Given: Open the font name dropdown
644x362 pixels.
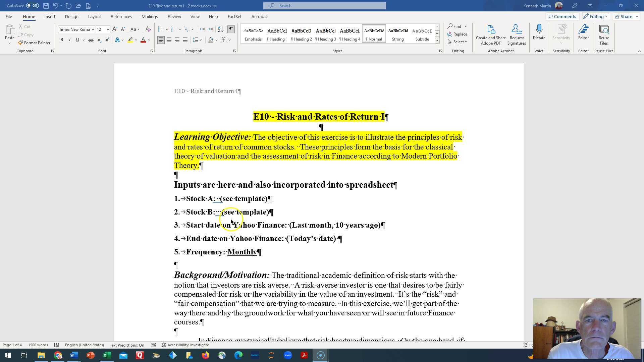Looking at the screenshot, I should 93,29.
